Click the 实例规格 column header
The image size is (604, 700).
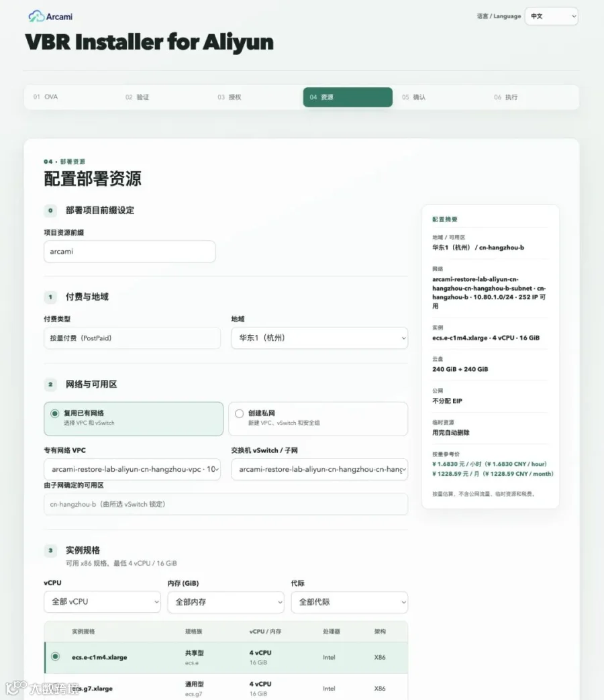(83, 632)
